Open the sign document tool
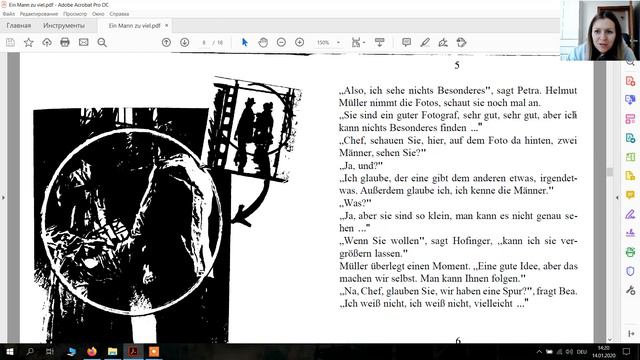The height and width of the screenshot is (360, 640). (443, 42)
